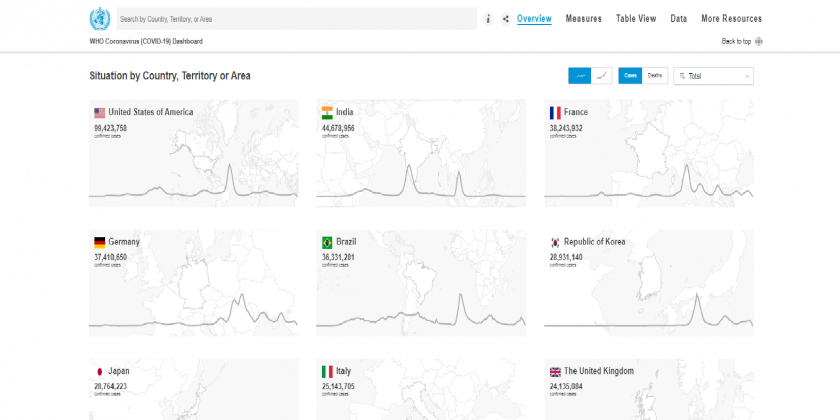Go to the Data tab

[678, 19]
